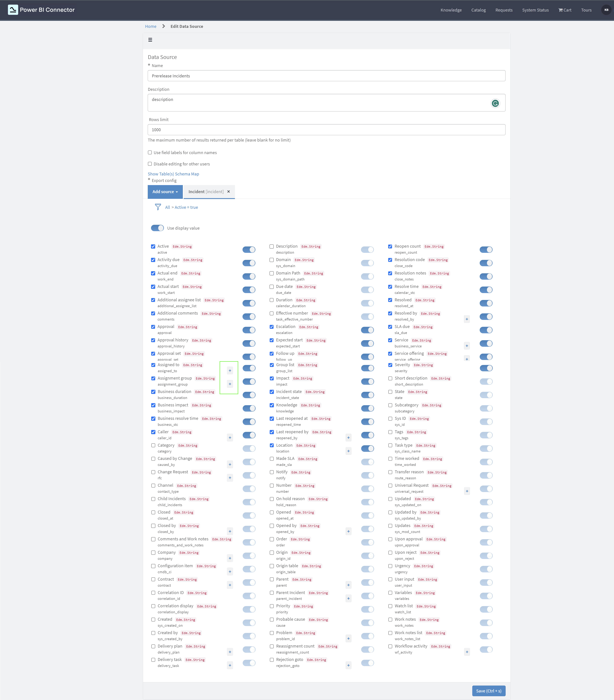Click the Save (Ctrl + s) button
This screenshot has width=614, height=700.
pos(488,691)
